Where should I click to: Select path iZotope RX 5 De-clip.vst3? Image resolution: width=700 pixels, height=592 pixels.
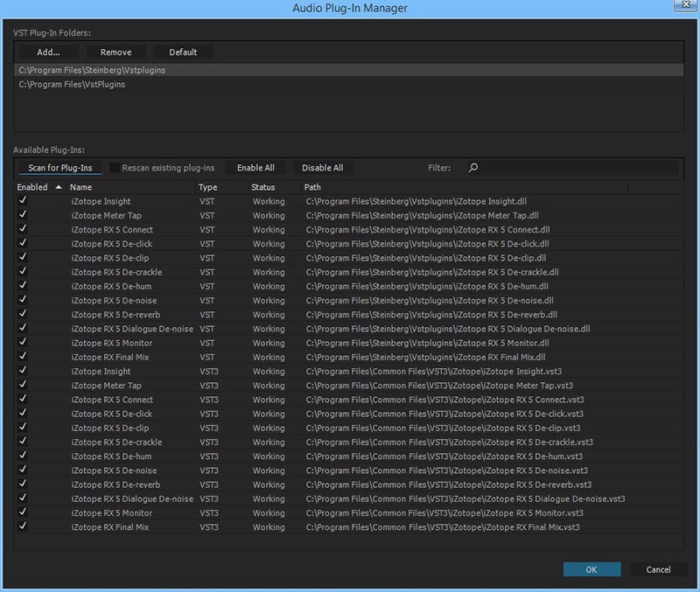tap(444, 428)
